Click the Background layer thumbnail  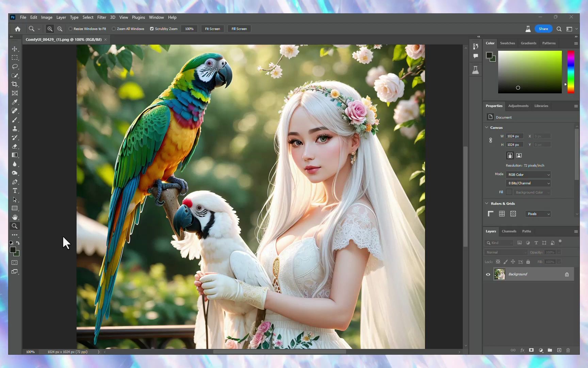500,274
